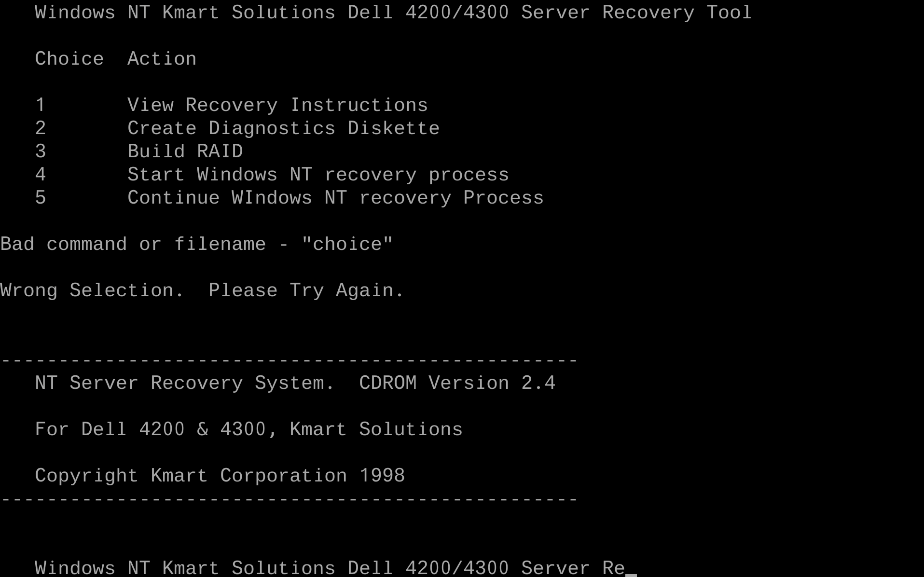Click the top Server Recovery Tool title line
Viewport: 924px width, 577px height.
pos(393,13)
